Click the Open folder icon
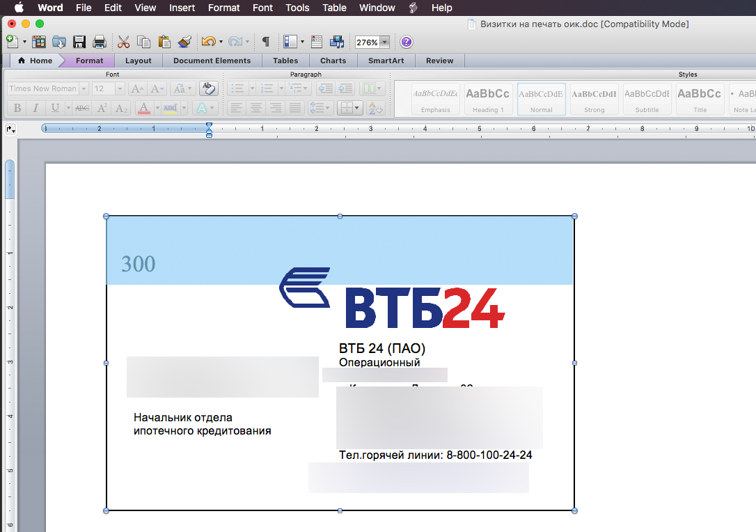756x532 pixels. coord(58,42)
